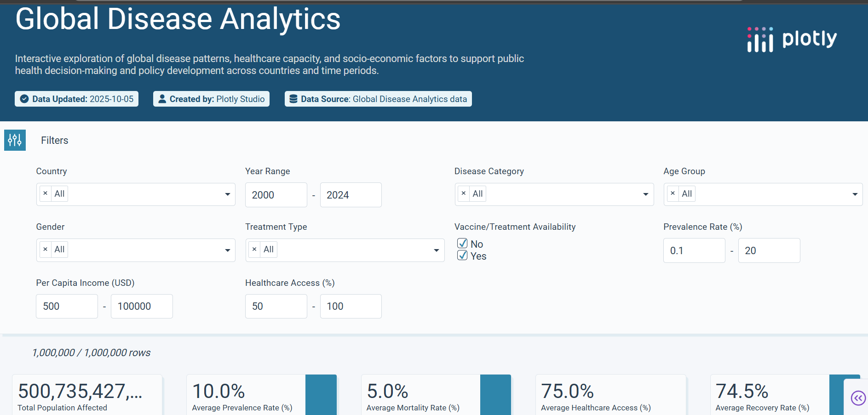Click the checkmark icon on Data Updated badge
The width and height of the screenshot is (868, 415).
24,98
